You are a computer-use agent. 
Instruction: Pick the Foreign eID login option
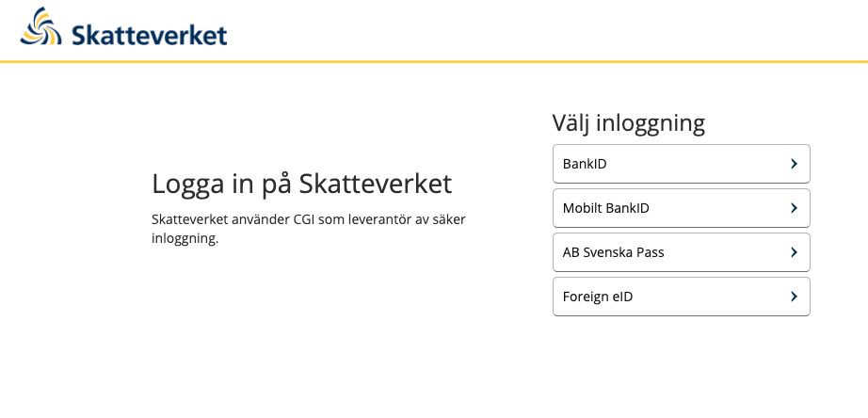[x=682, y=297]
